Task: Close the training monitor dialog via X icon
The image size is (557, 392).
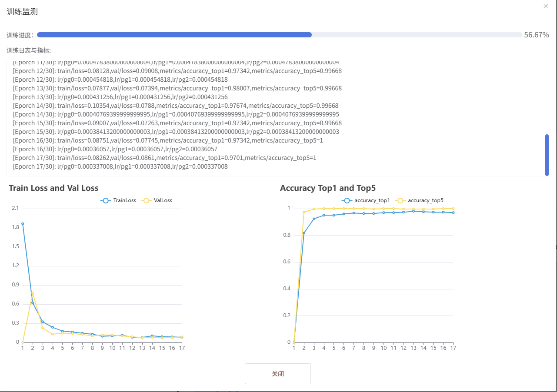Action: (546, 6)
